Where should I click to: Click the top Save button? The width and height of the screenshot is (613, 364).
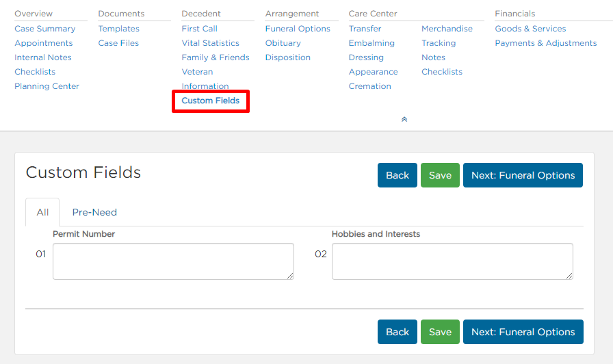440,175
